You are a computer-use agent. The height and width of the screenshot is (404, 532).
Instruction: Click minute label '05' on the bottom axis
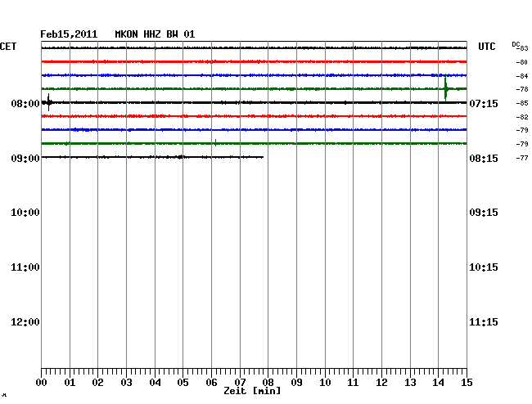coord(183,383)
